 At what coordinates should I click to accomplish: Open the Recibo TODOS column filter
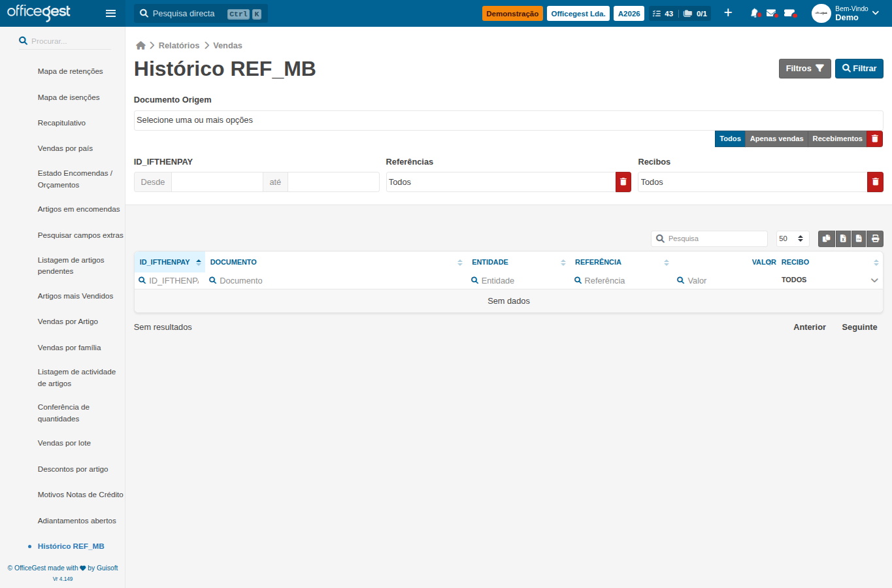point(830,280)
